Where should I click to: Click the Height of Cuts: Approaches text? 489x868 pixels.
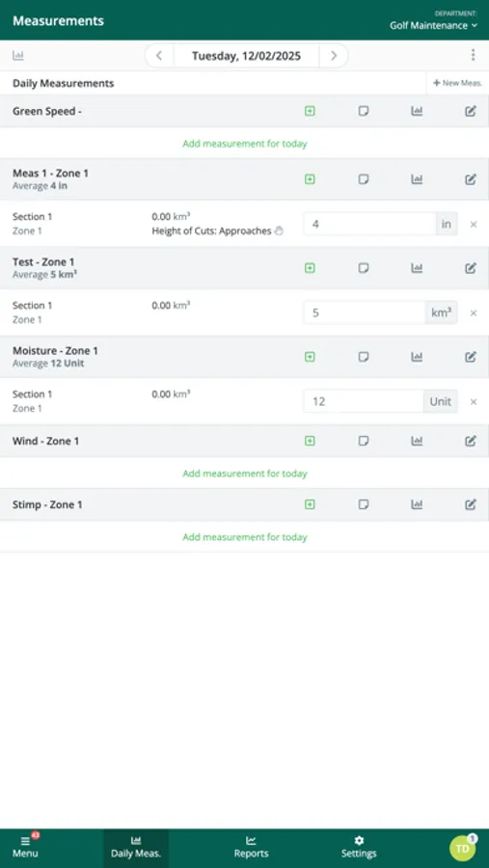pos(211,231)
